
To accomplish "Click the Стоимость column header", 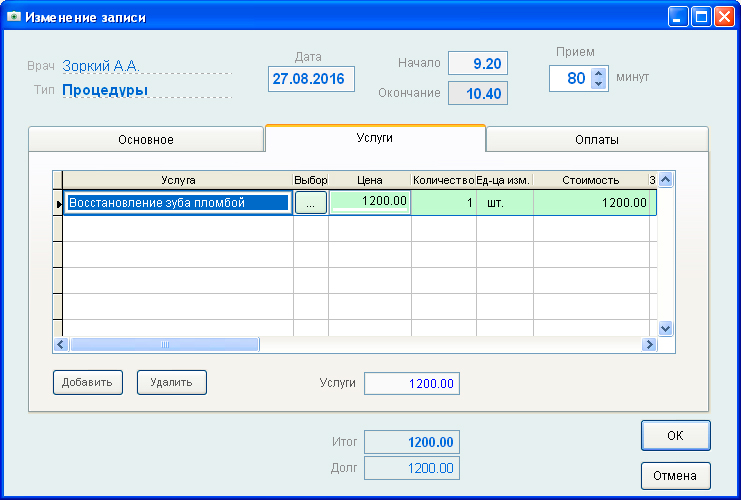I will point(591,180).
